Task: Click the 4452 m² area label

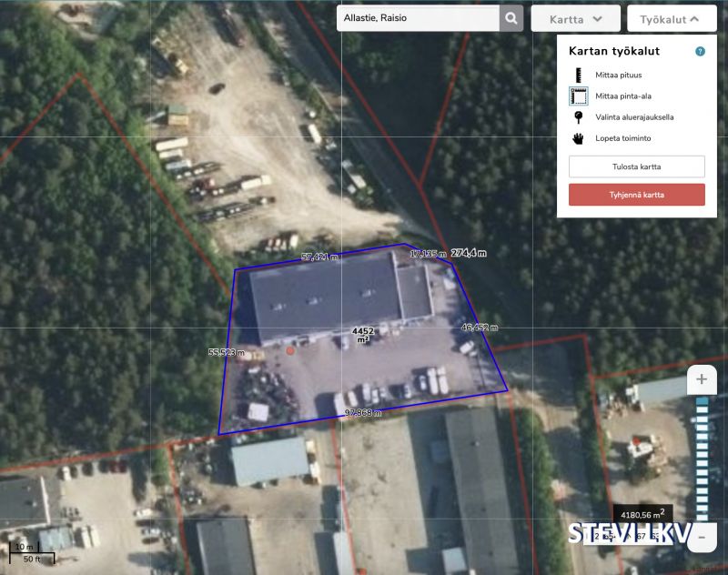Action: click(363, 335)
